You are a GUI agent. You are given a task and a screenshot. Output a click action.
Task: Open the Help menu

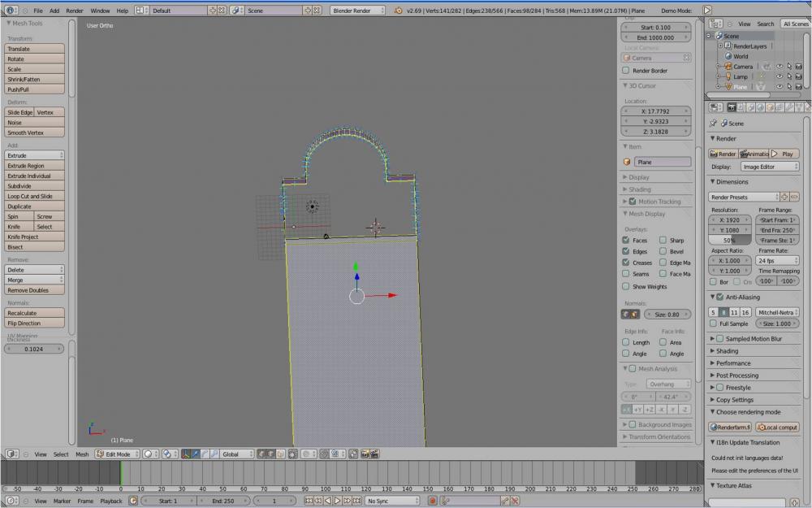(123, 11)
